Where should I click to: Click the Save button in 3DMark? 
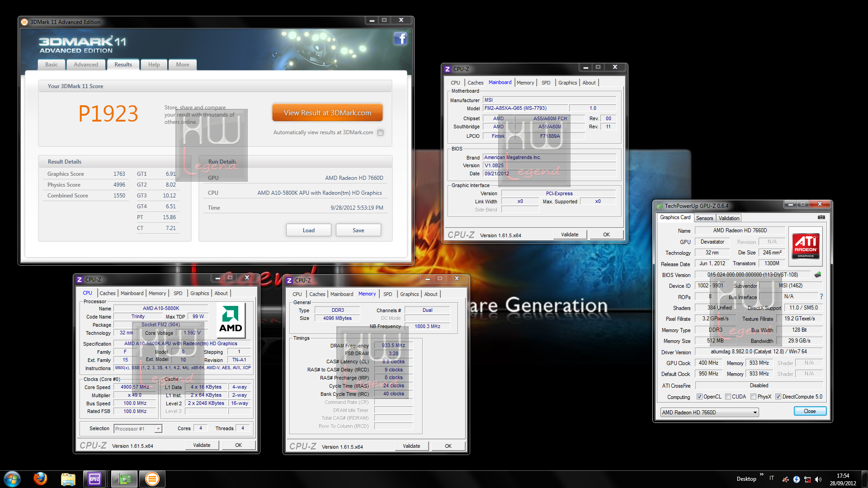(x=358, y=230)
